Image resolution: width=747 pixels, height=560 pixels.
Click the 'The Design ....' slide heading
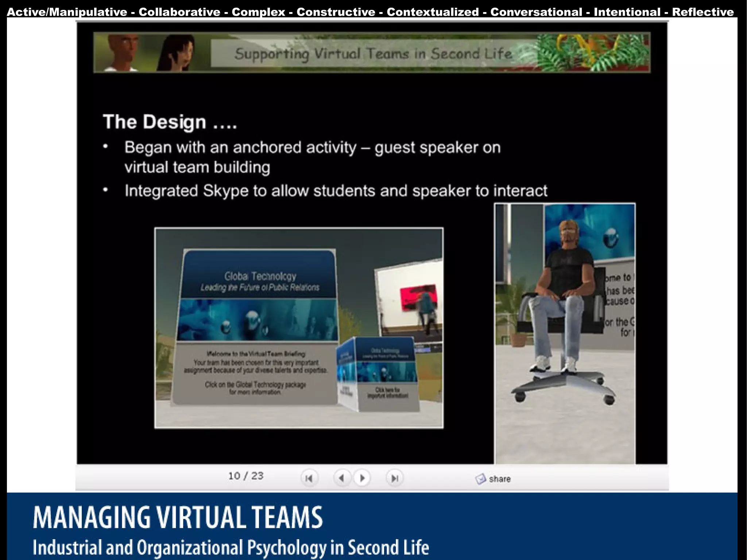tap(170, 122)
